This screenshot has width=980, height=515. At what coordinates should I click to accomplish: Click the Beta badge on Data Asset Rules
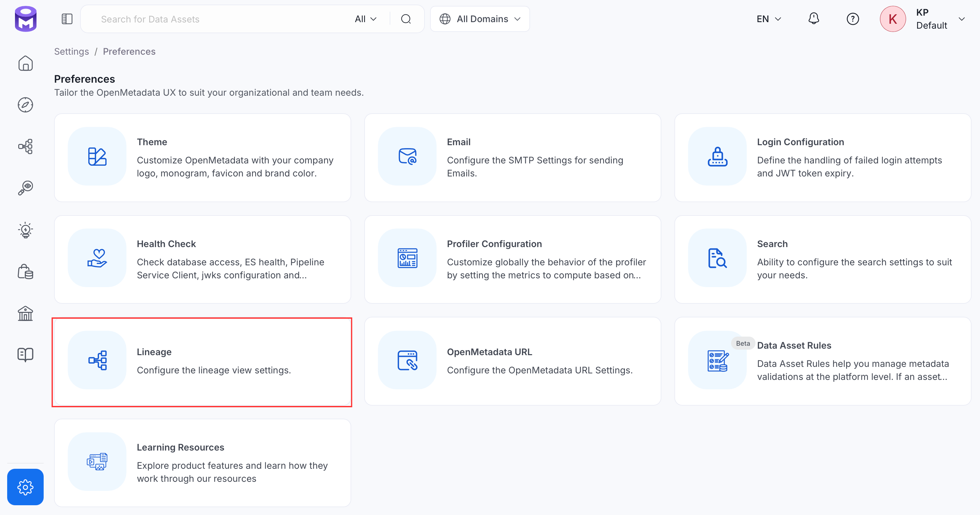tap(742, 343)
